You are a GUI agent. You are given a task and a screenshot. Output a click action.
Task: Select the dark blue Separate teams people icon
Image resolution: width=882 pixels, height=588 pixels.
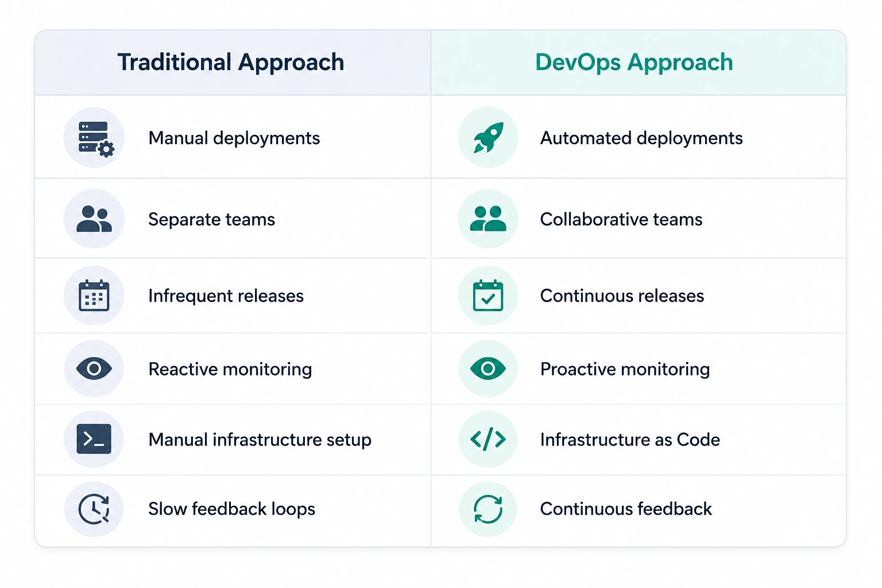click(x=94, y=219)
